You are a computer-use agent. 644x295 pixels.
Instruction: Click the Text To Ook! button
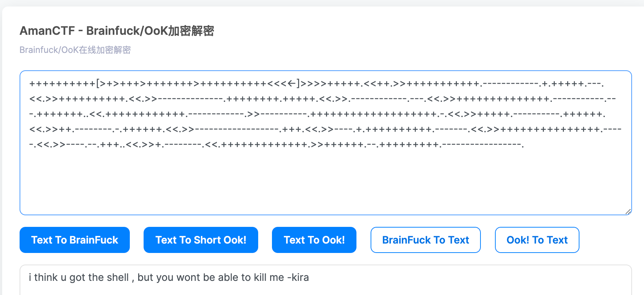click(x=314, y=240)
